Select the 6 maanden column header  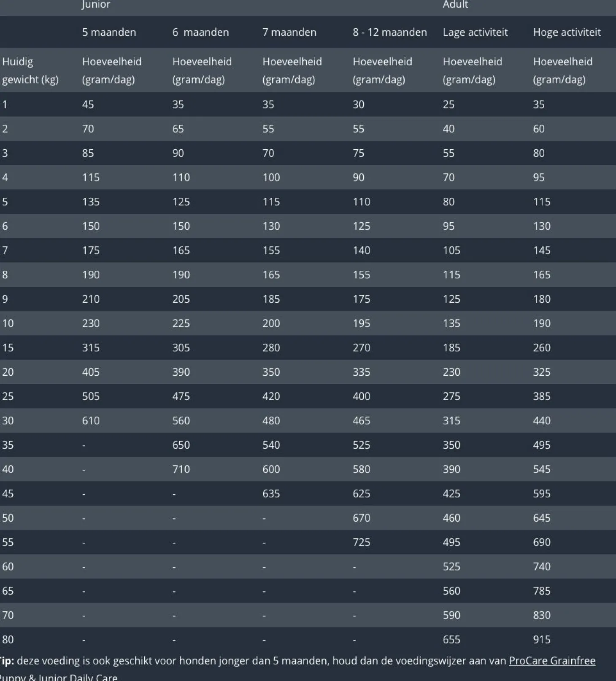pyautogui.click(x=200, y=32)
